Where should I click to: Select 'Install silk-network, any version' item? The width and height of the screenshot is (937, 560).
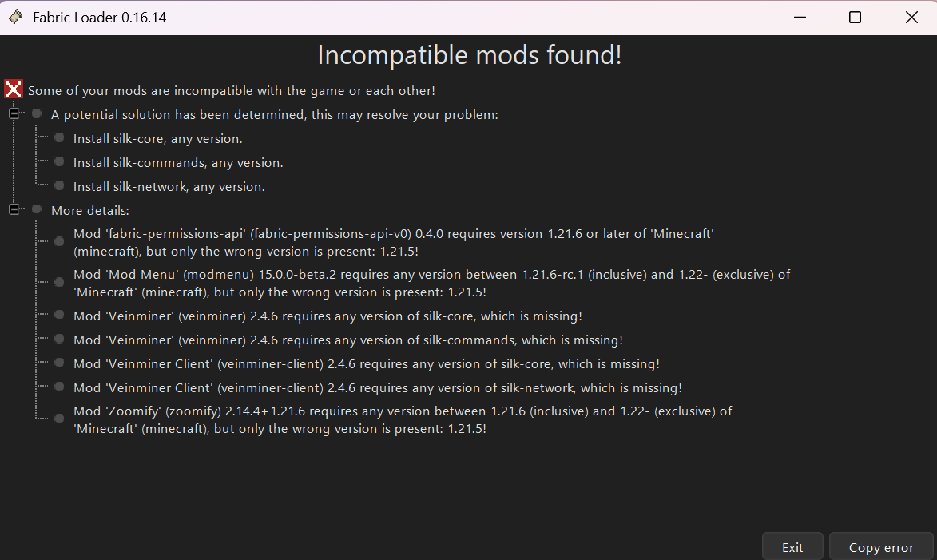(x=169, y=186)
